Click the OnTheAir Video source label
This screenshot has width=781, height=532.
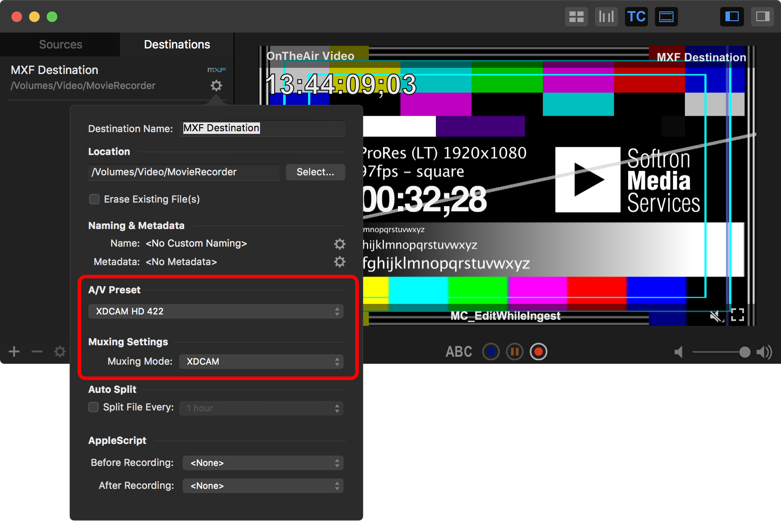(x=310, y=56)
